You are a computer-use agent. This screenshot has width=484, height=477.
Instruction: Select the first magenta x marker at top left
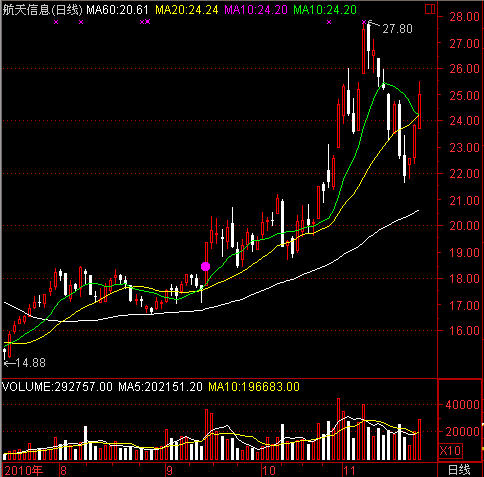(56, 22)
